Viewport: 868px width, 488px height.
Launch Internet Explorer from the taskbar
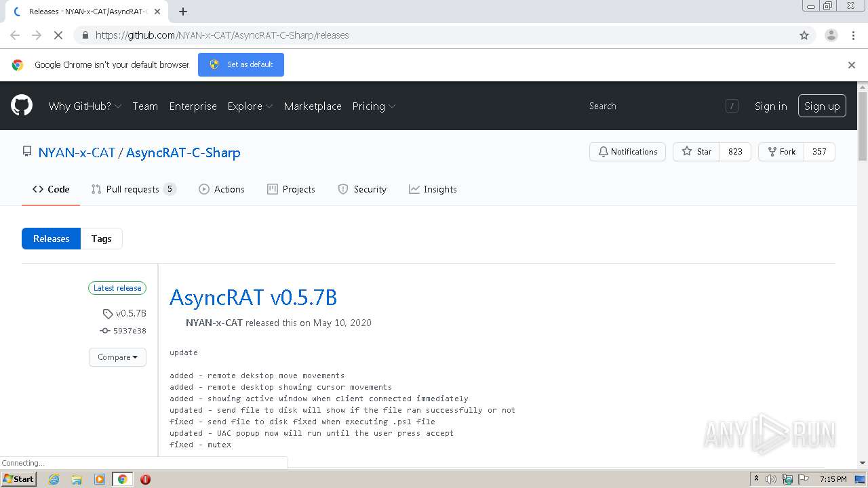pos(54,479)
